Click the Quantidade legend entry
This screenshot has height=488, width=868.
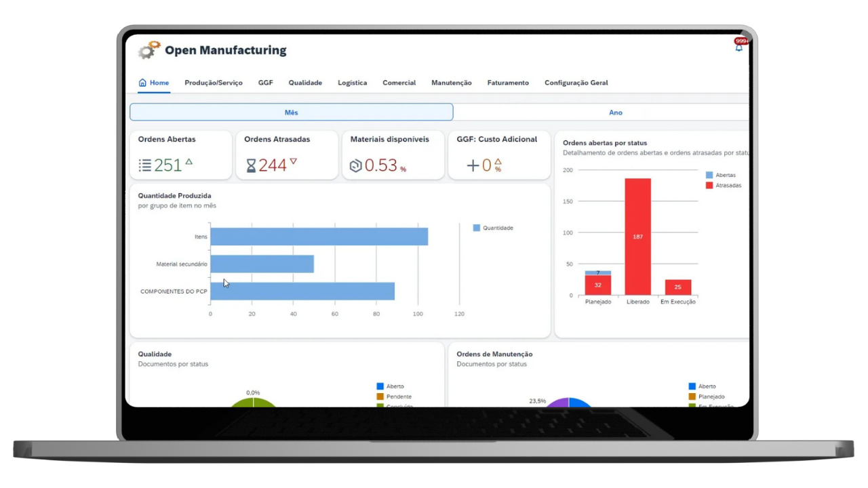pyautogui.click(x=493, y=228)
